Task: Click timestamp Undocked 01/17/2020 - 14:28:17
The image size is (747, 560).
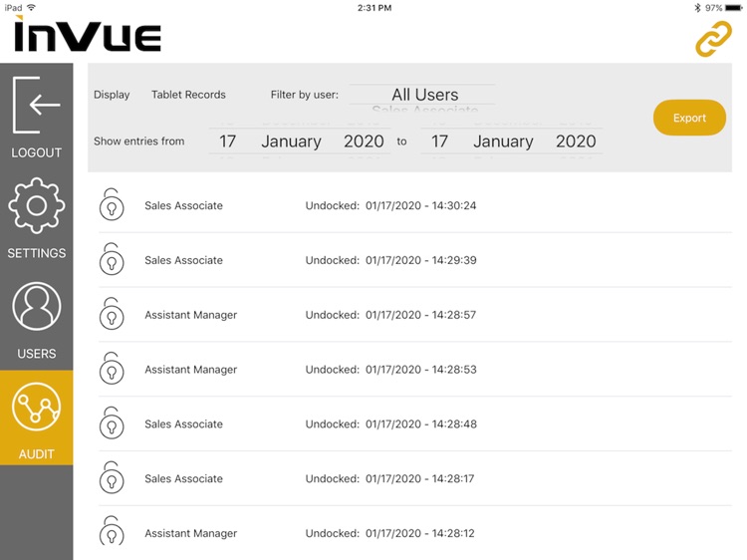Action: pos(389,478)
